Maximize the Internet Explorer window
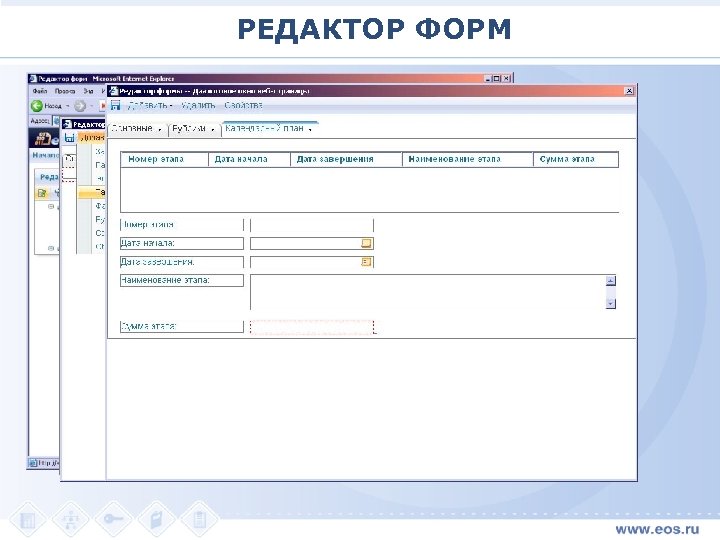720x540 pixels. point(496,79)
